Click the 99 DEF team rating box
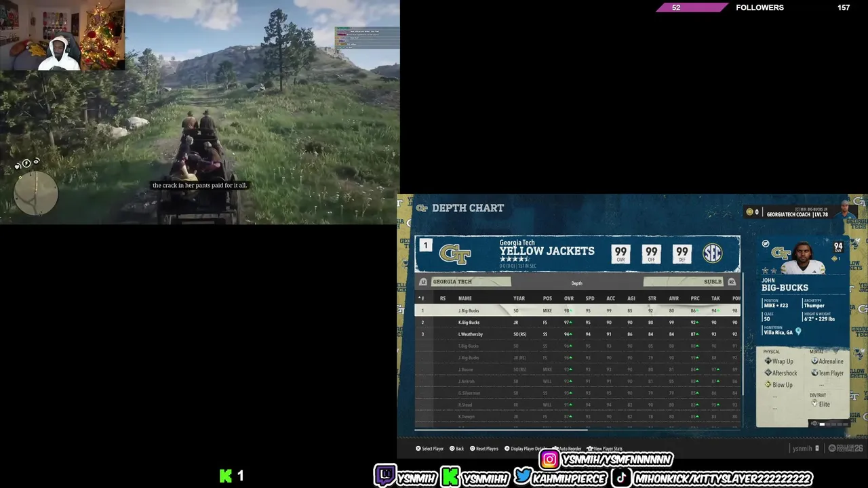Screen dimensions: 868x488 point(682,253)
